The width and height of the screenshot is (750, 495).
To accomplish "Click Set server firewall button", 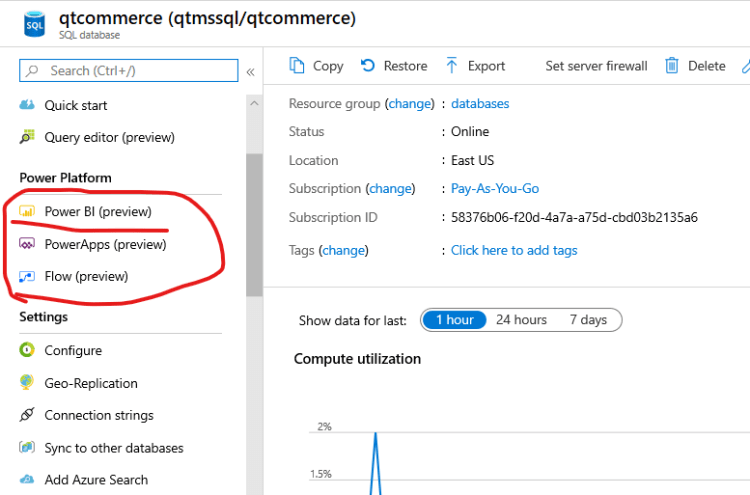I will click(596, 66).
